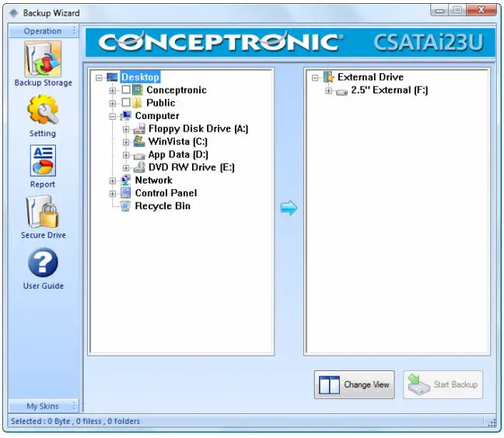Click the blue transfer arrow between panes

(x=289, y=208)
